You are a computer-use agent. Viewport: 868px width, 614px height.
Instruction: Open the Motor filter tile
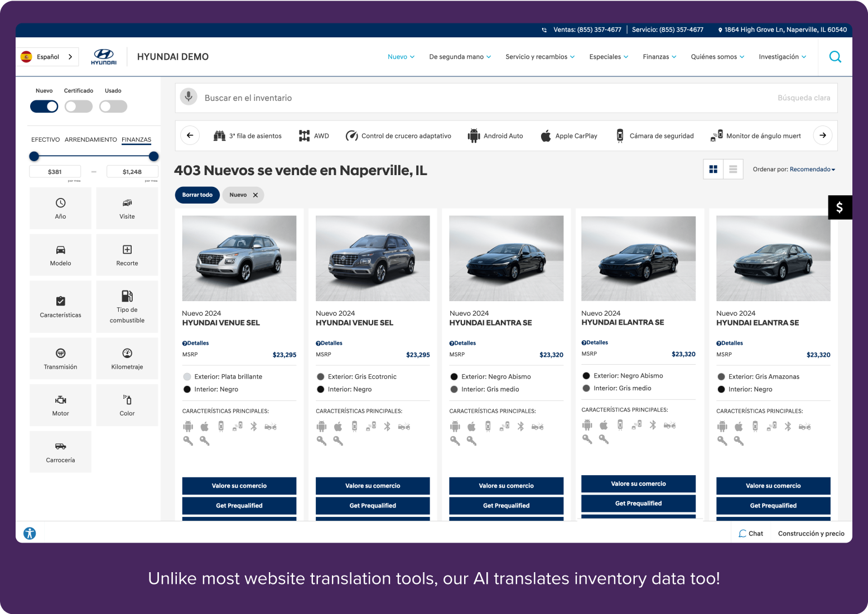pos(60,405)
